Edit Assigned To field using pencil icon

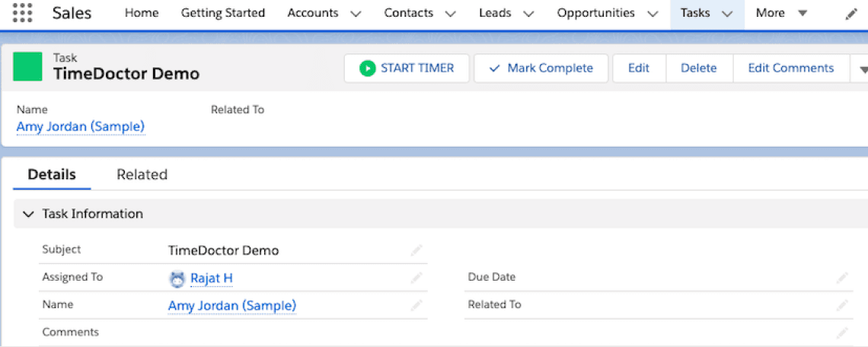(x=416, y=278)
